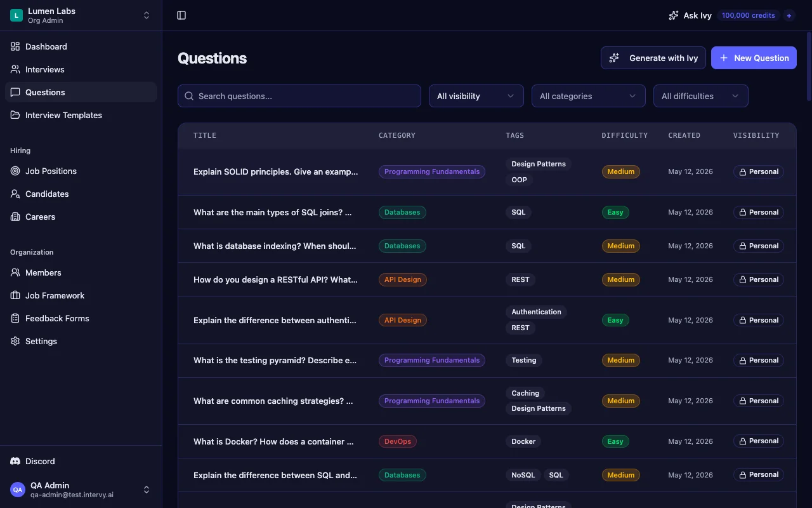Click the magnifier icon in search box
Screen dimensions: 812x508
pyautogui.click(x=189, y=96)
